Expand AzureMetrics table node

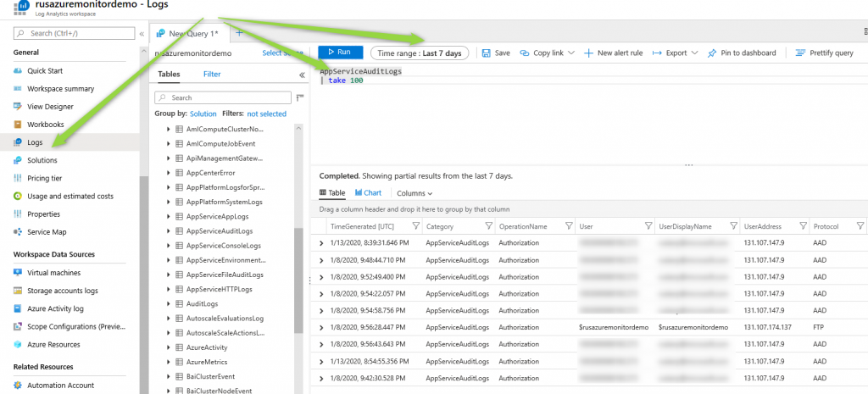pyautogui.click(x=169, y=362)
